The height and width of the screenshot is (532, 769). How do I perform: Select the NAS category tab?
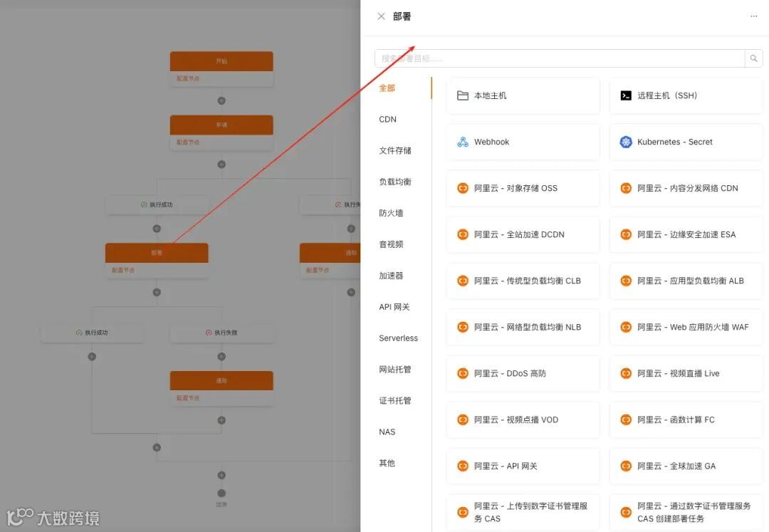click(387, 432)
